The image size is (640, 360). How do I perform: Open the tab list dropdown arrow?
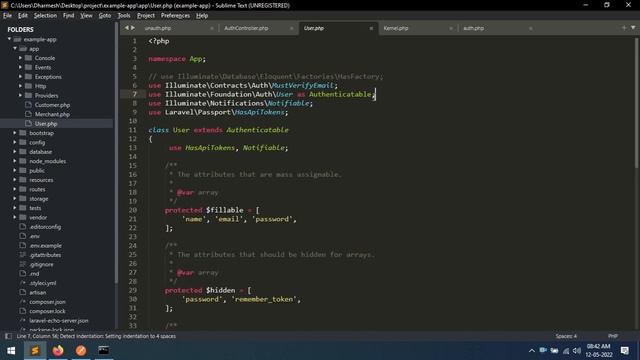coord(633,28)
